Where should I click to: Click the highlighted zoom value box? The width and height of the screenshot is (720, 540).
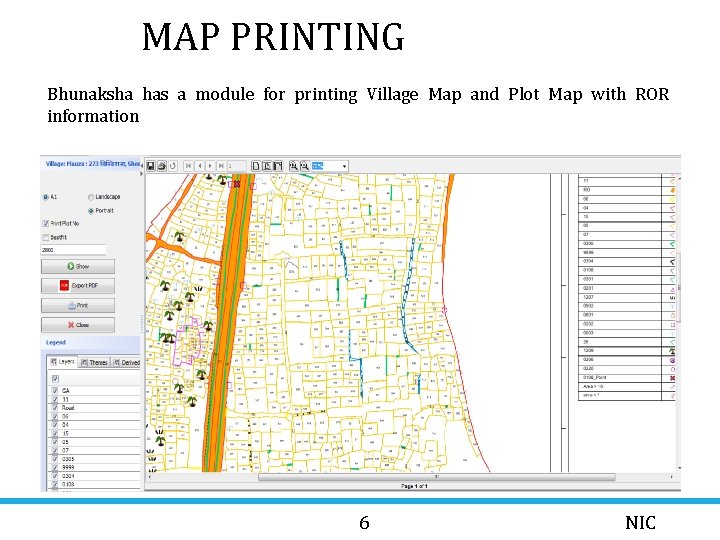(318, 166)
